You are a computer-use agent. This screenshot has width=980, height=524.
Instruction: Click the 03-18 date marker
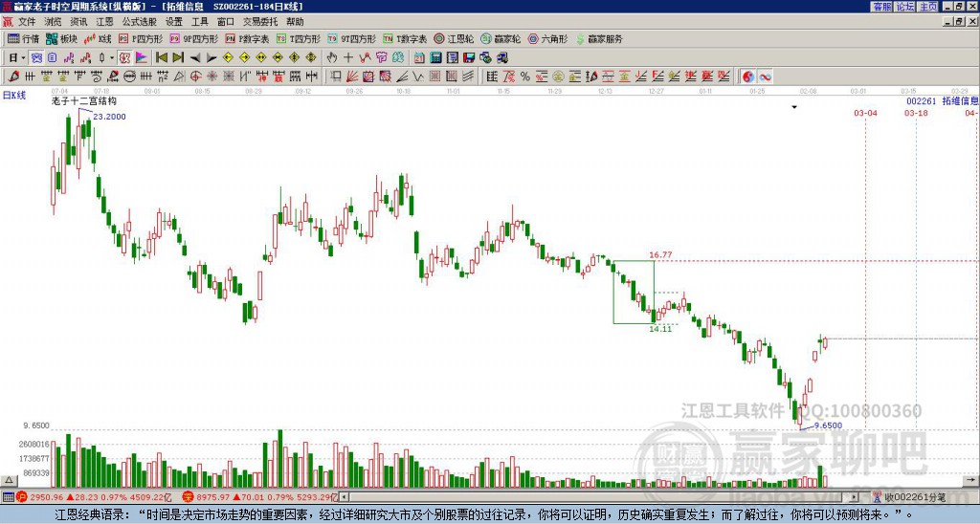(x=916, y=113)
